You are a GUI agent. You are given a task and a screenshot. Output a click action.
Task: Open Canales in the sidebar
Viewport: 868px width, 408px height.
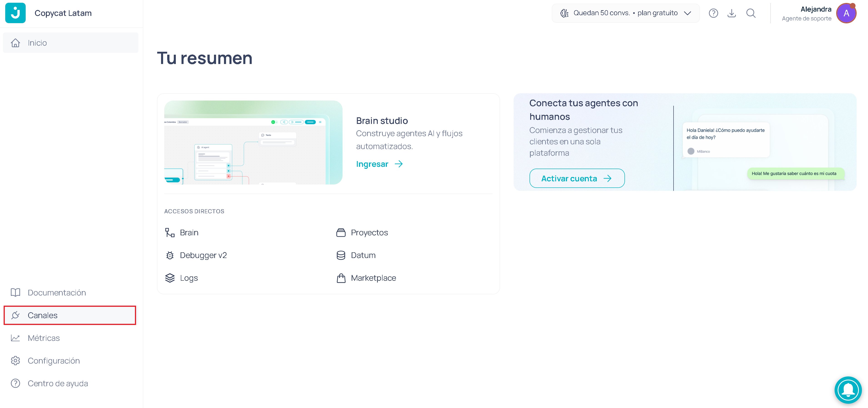tap(70, 315)
